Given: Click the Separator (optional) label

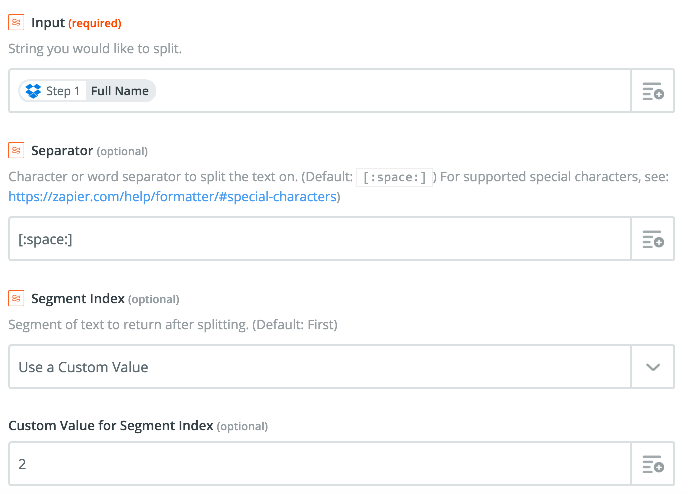Looking at the screenshot, I should click(89, 150).
